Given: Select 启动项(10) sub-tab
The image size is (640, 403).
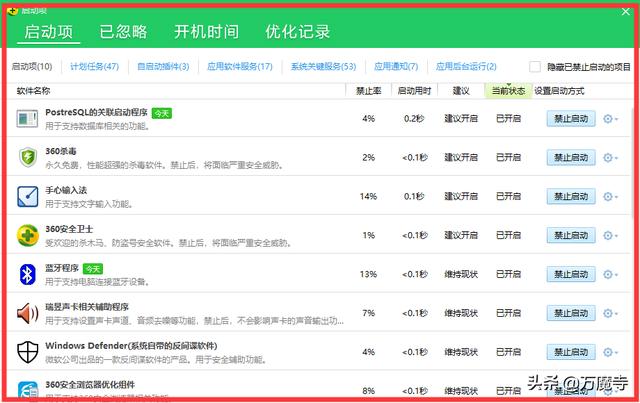Looking at the screenshot, I should coord(32,67).
